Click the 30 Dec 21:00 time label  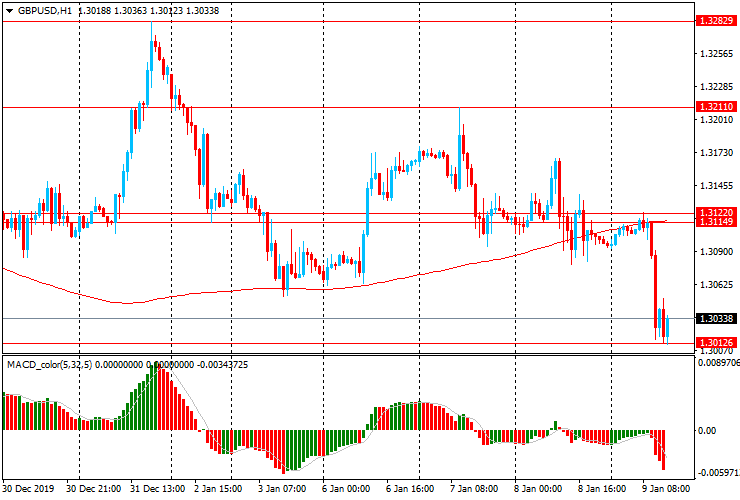[x=94, y=489]
